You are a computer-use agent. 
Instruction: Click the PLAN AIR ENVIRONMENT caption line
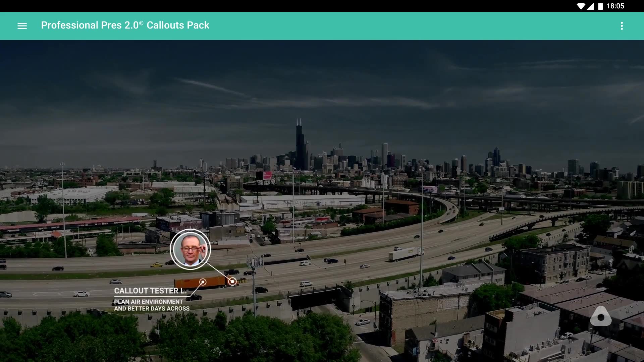pyautogui.click(x=148, y=302)
